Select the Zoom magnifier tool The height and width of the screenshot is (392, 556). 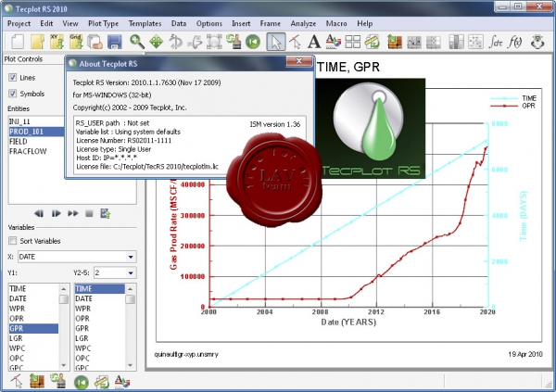137,42
